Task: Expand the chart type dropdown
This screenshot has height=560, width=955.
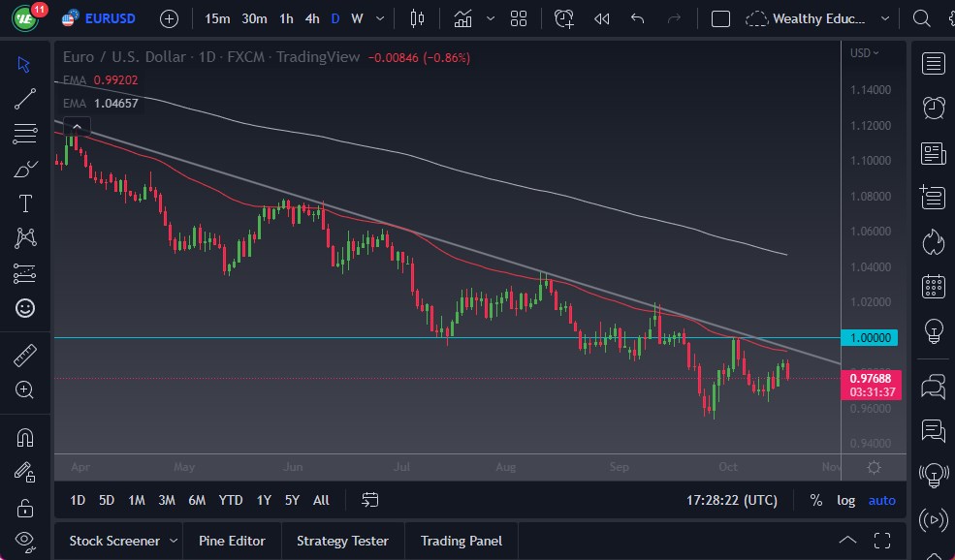Action: (x=490, y=17)
